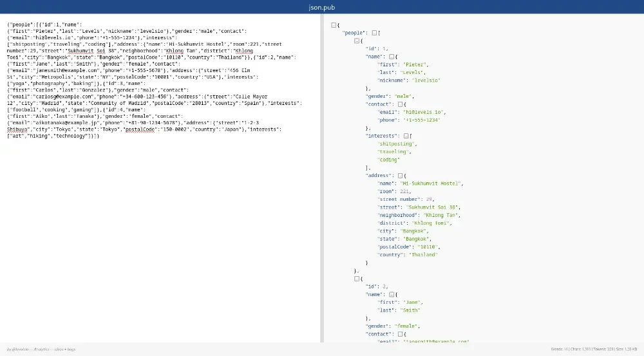Open the analytics link in footer
The image size is (644, 356).
click(43, 350)
